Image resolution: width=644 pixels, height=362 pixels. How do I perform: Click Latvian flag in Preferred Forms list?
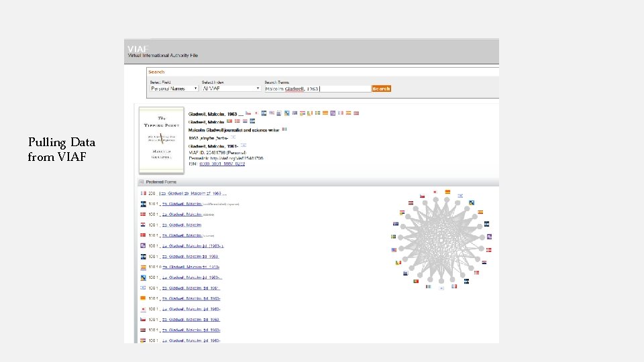(143, 330)
